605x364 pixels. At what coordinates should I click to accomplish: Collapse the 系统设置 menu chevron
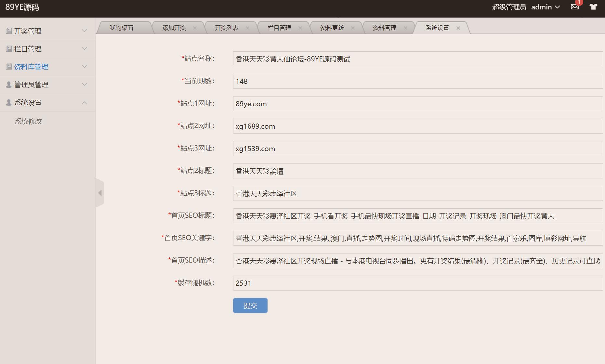pos(85,103)
